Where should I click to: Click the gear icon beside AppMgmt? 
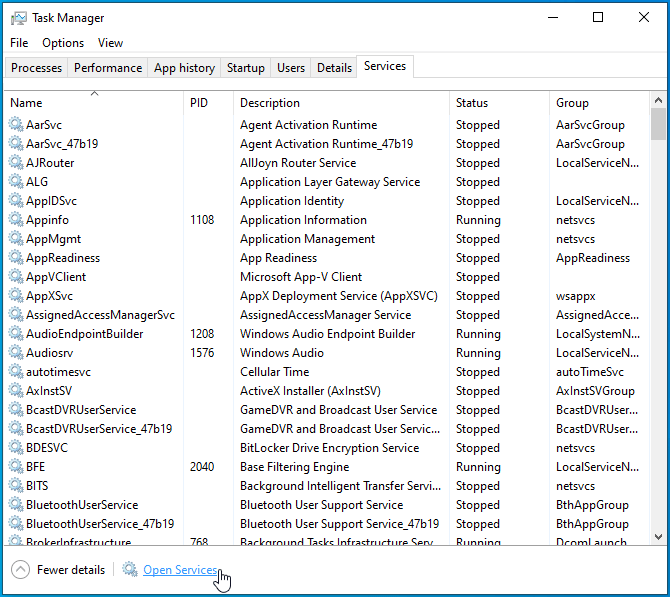16,238
